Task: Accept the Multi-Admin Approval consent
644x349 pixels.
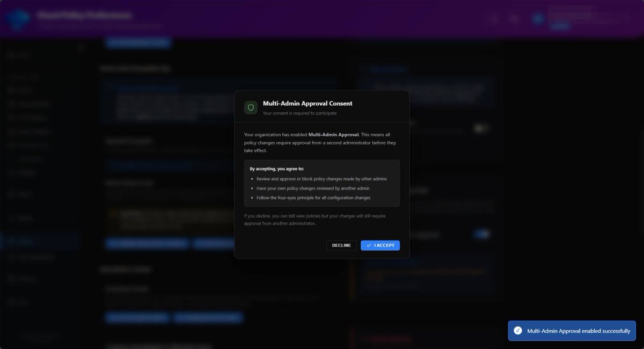Action: (x=380, y=245)
